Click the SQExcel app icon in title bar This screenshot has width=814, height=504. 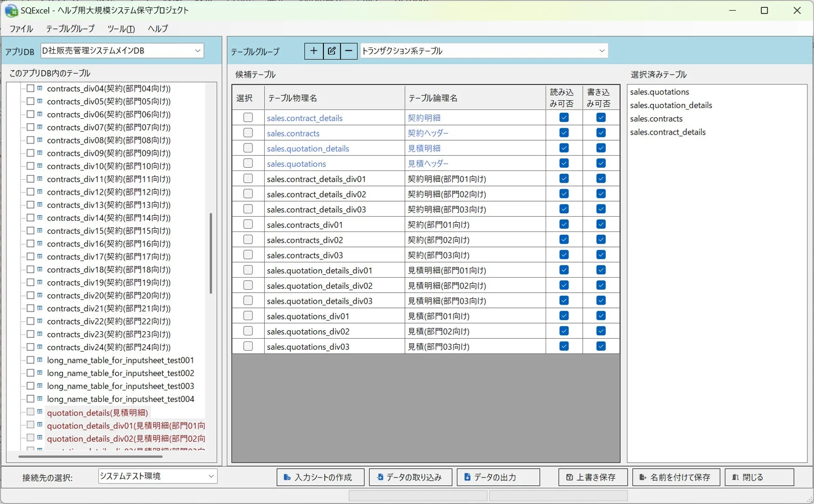click(11, 10)
